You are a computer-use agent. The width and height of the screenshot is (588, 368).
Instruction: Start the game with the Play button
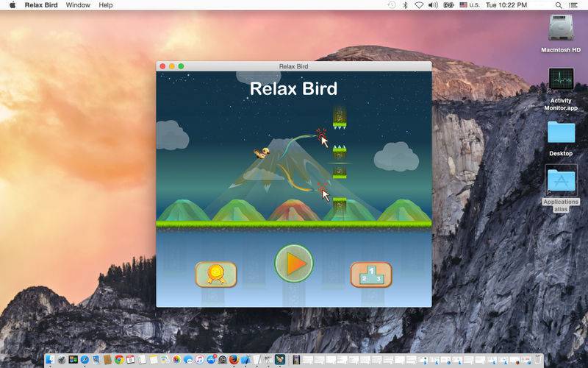point(294,263)
